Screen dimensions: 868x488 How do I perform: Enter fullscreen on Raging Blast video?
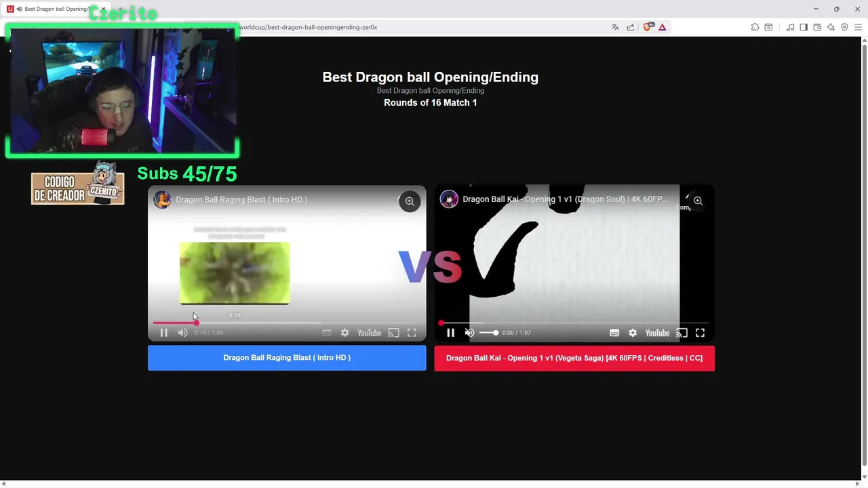(x=412, y=333)
